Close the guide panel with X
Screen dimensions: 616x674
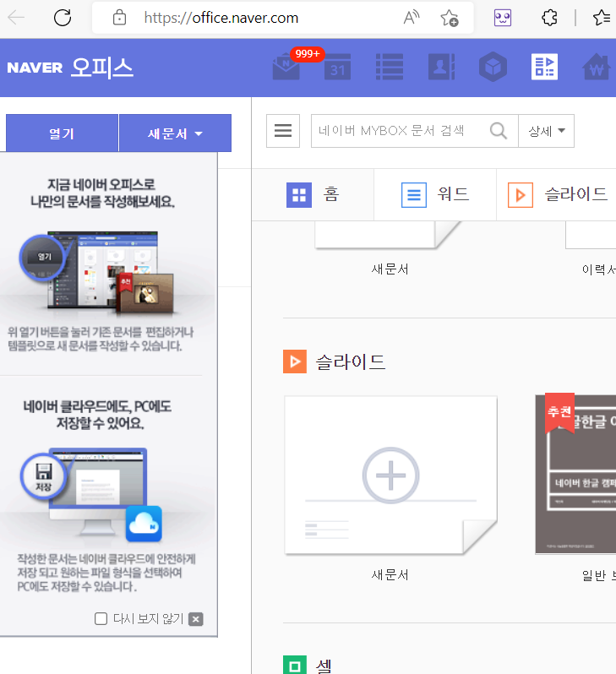pyautogui.click(x=196, y=619)
